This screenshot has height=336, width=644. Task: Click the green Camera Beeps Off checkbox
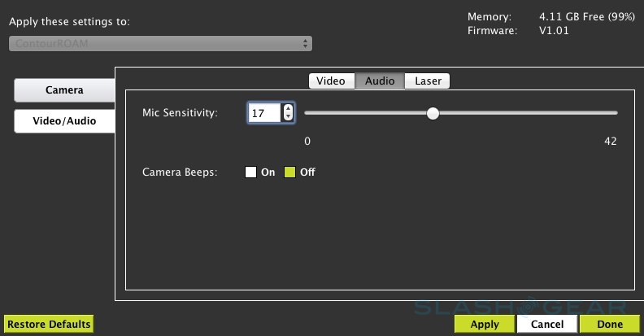(289, 172)
